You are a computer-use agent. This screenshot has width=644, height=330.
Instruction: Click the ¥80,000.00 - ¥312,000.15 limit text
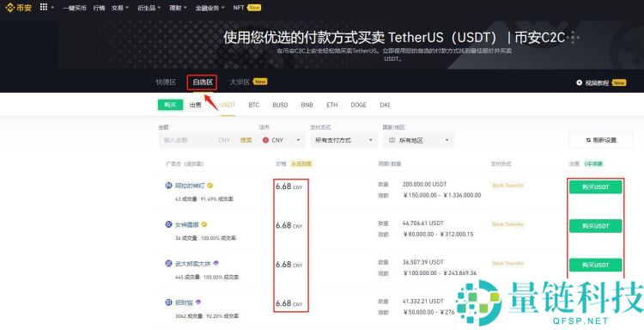[438, 234]
